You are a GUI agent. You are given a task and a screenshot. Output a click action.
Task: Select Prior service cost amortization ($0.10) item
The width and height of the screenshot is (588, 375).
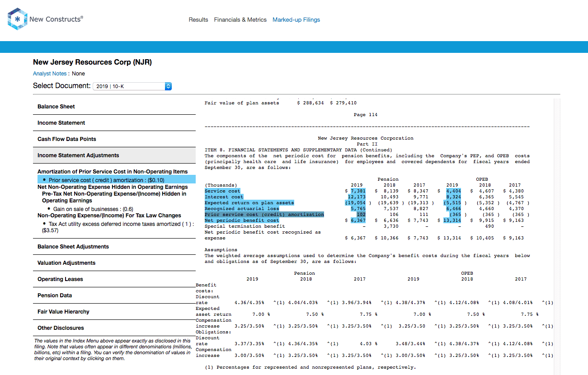117,180
